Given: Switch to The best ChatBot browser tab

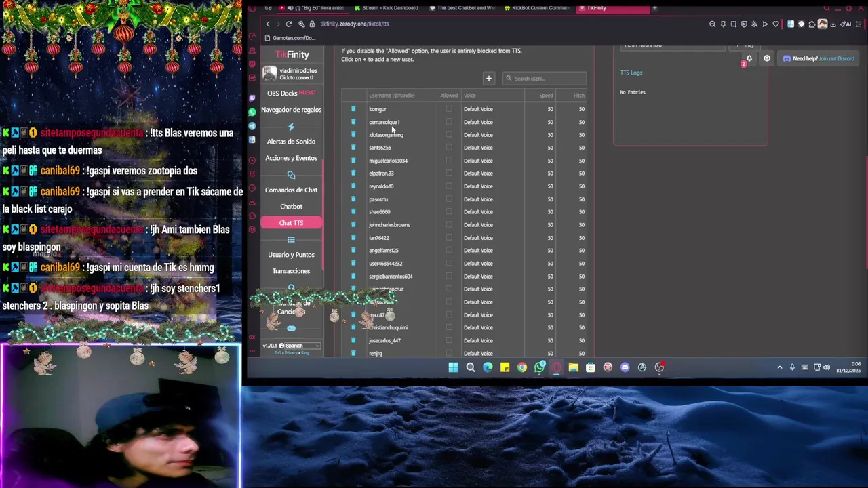Looking at the screenshot, I should [462, 8].
